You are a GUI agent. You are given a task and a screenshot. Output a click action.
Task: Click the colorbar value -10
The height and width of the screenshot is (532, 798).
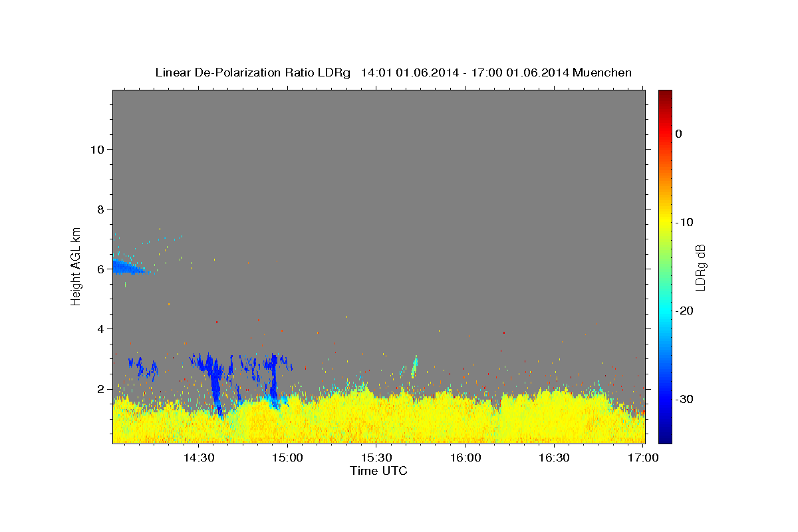click(685, 222)
